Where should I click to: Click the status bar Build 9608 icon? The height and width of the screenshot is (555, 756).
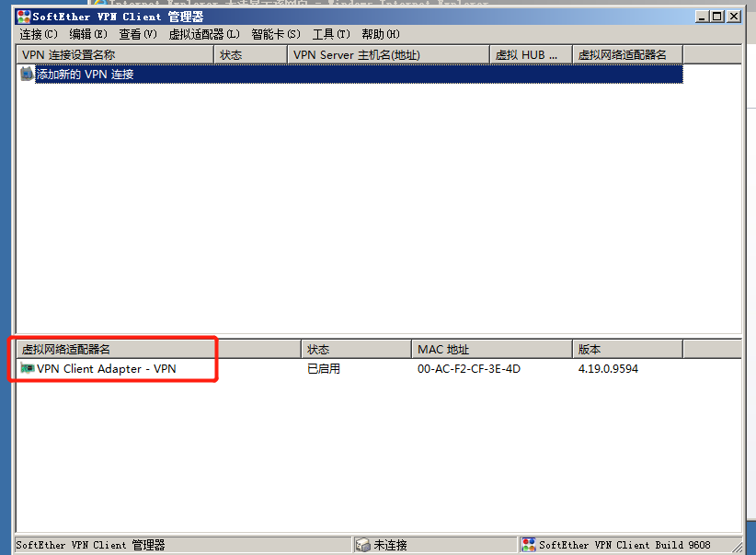(x=529, y=545)
